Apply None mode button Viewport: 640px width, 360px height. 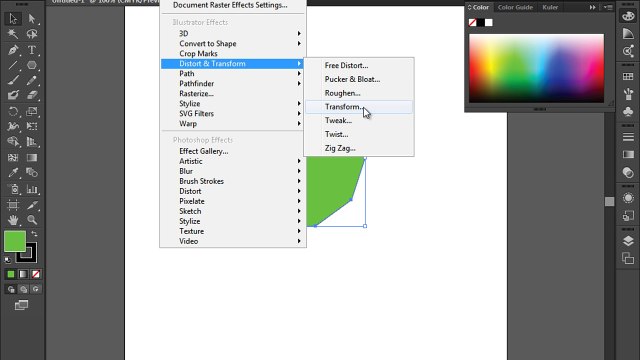(36, 274)
